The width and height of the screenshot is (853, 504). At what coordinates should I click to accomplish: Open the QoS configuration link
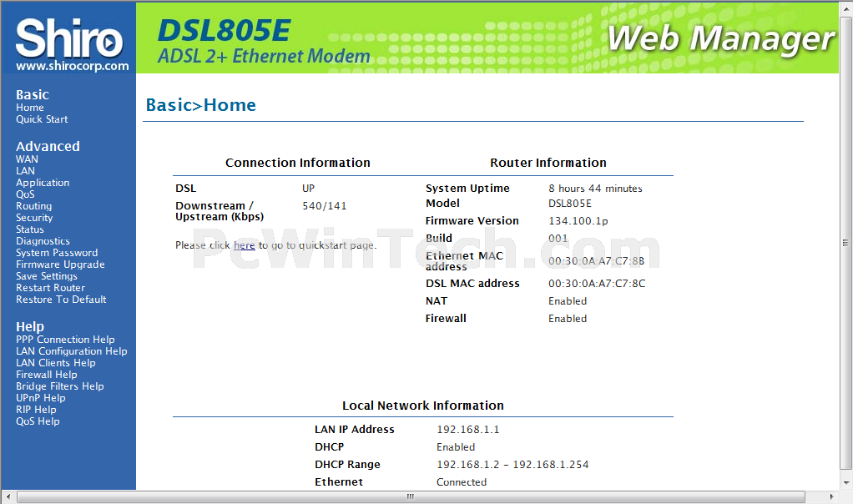[25, 194]
